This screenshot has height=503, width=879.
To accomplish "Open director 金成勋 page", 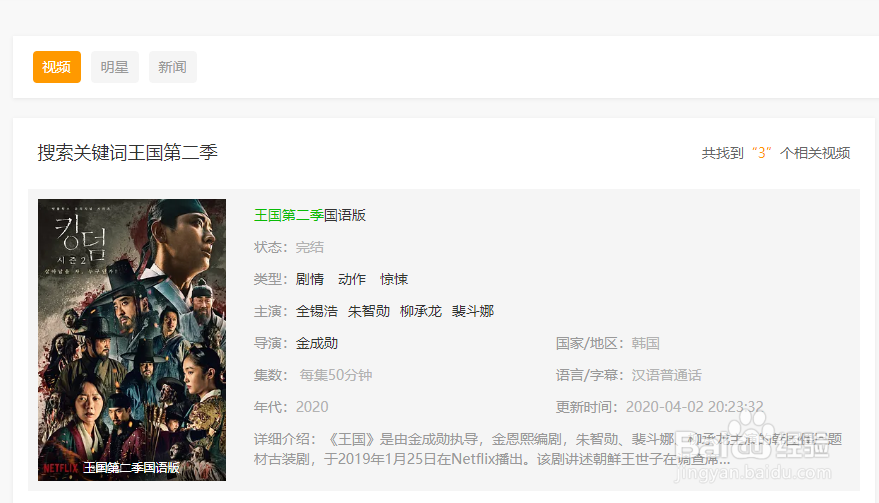I will (x=317, y=343).
